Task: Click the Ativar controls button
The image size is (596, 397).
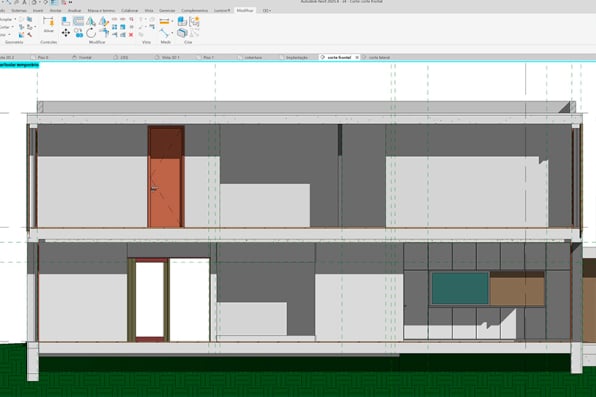Action: click(49, 25)
